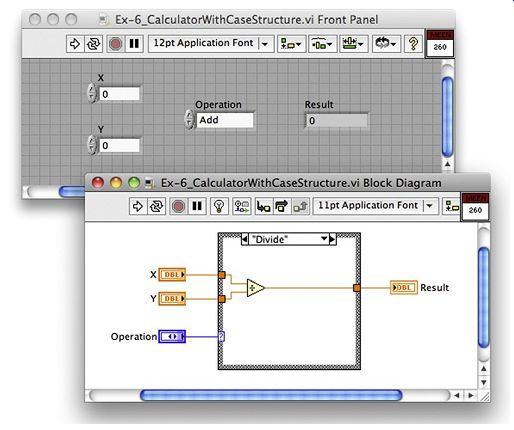514x430 pixels.
Task: Click the X numeric input field
Action: click(x=119, y=94)
